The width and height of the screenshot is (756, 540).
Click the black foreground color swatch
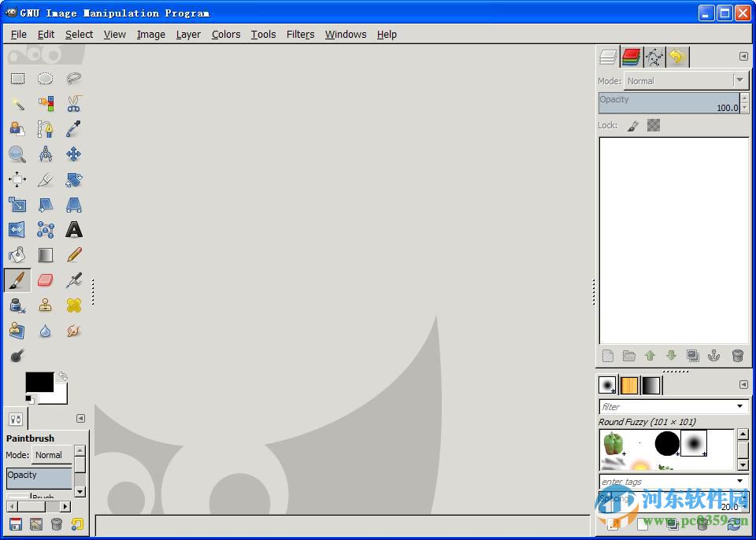tap(38, 383)
